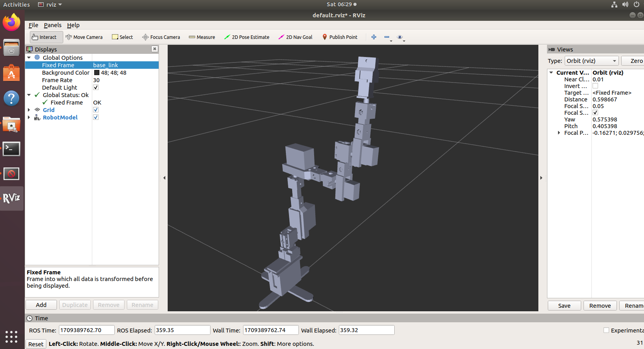This screenshot has width=644, height=349.
Task: Click the Add display button
Action: click(41, 305)
